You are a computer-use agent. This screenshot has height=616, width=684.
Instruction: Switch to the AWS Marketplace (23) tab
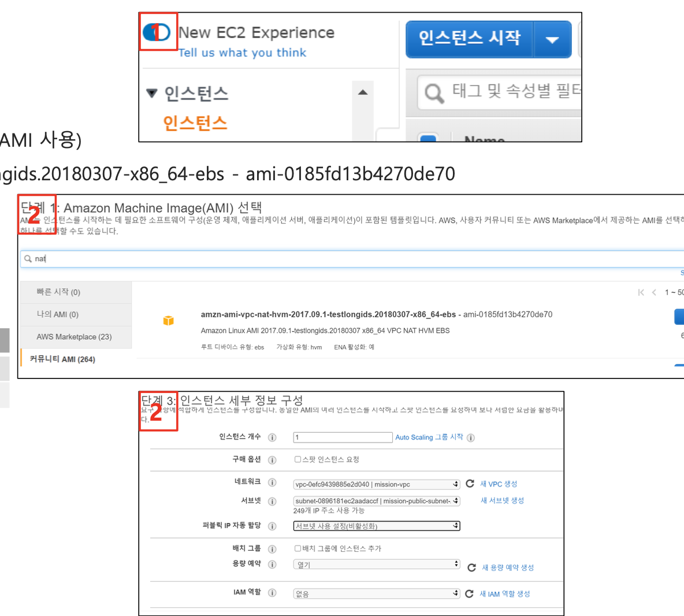76,337
